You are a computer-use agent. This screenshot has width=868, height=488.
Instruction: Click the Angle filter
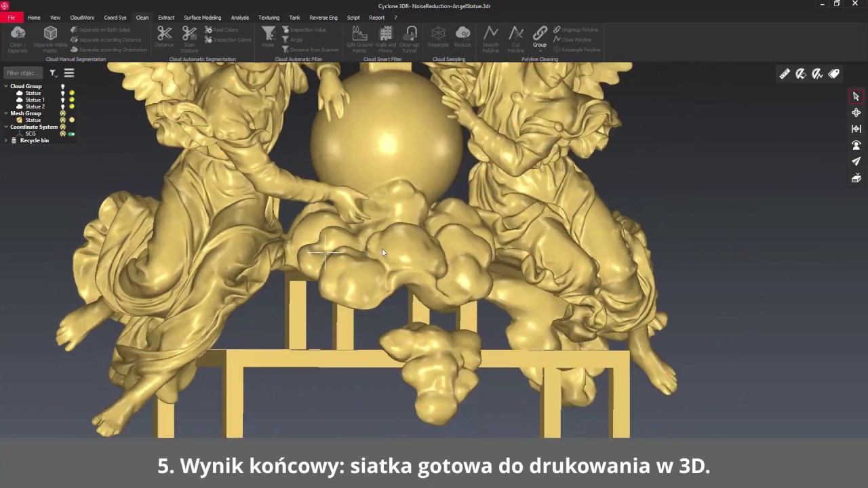[292, 40]
